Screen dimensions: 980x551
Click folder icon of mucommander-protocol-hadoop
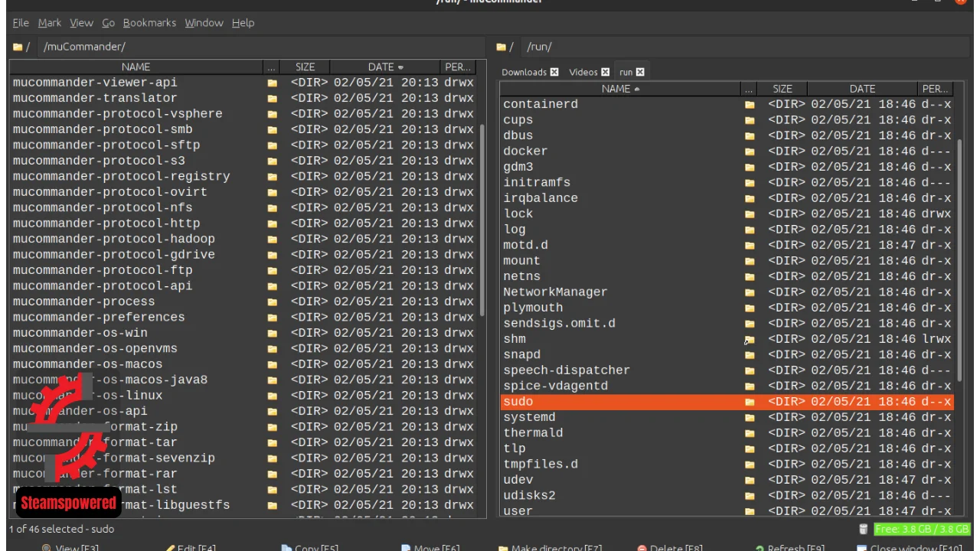[272, 239]
